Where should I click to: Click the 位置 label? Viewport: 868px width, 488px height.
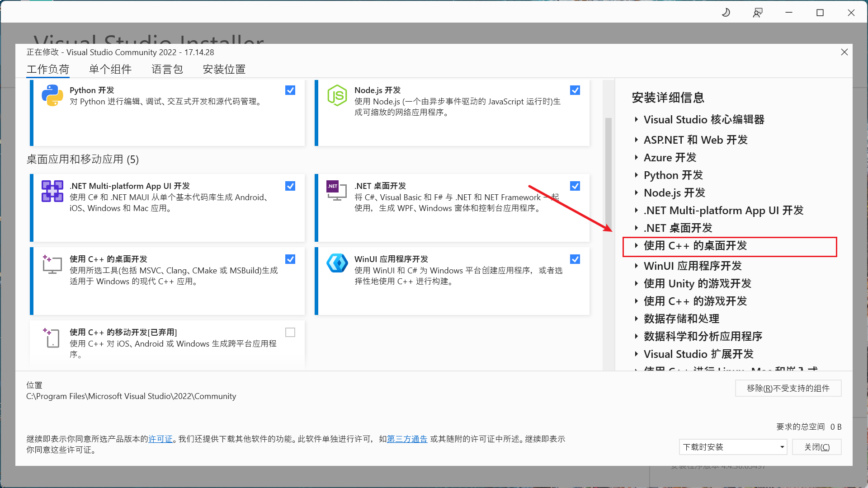coord(34,385)
